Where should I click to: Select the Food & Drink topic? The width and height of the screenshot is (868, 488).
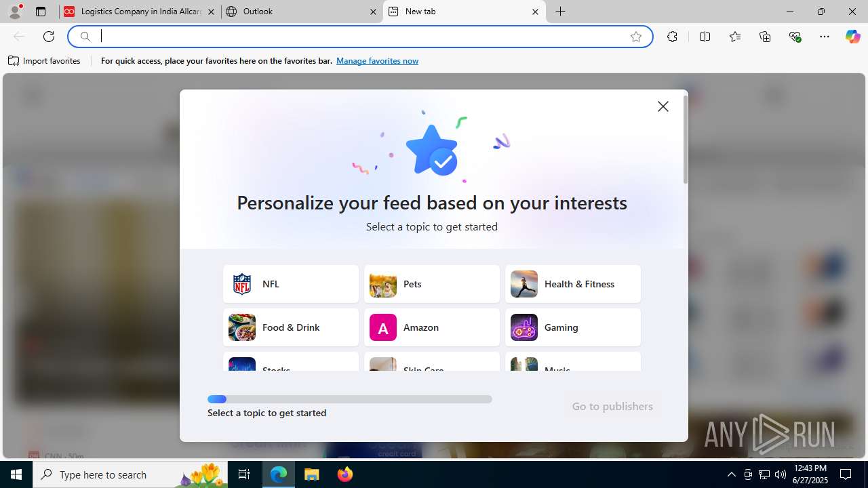point(291,327)
